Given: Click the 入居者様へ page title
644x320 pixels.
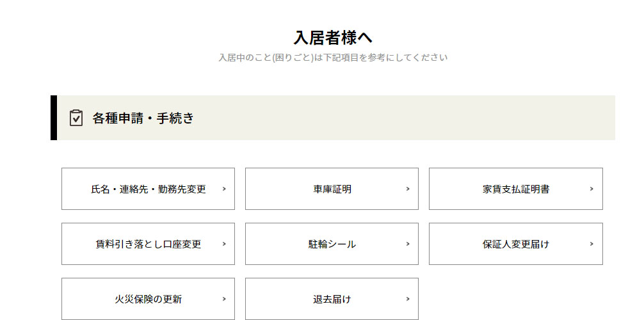Looking at the screenshot, I should [333, 37].
